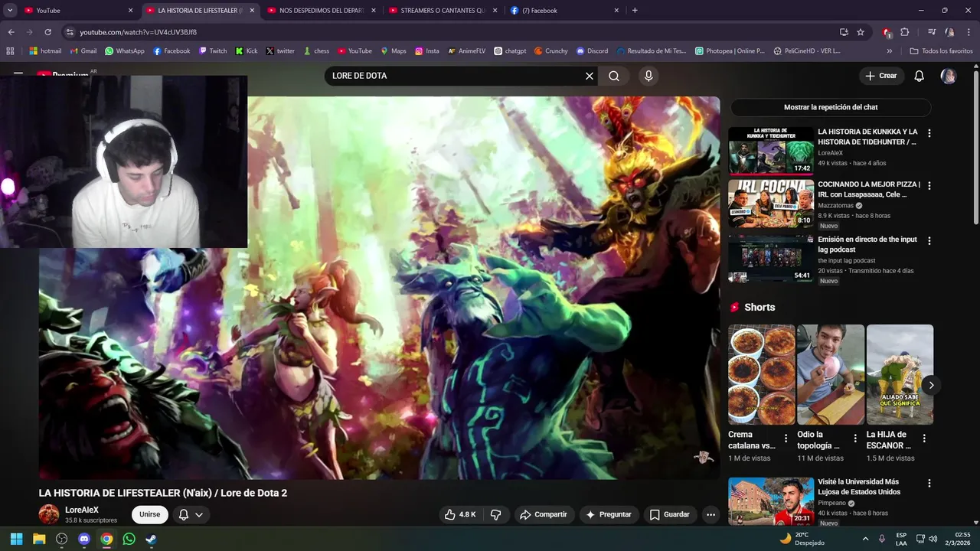This screenshot has width=980, height=551.
Task: Open the weather widget showing 20°C
Action: pos(803,539)
